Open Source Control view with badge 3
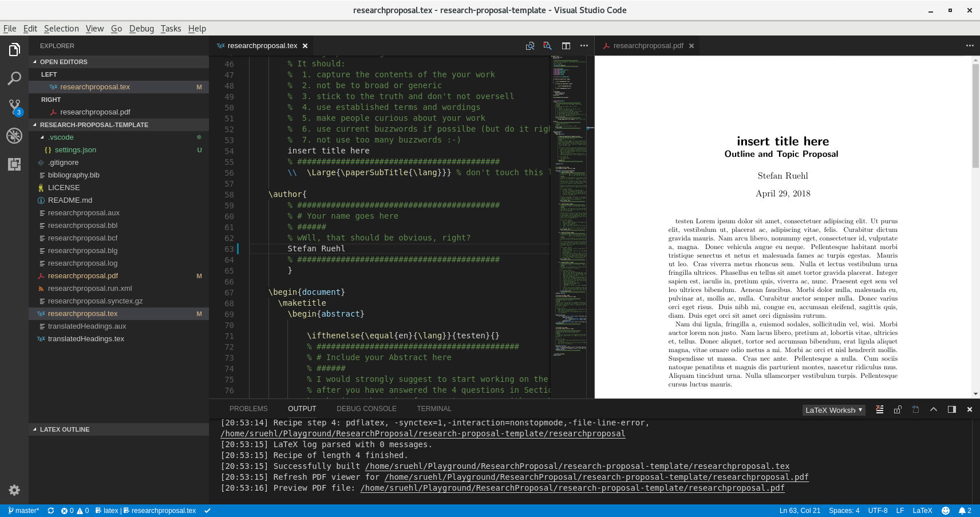 click(x=14, y=107)
